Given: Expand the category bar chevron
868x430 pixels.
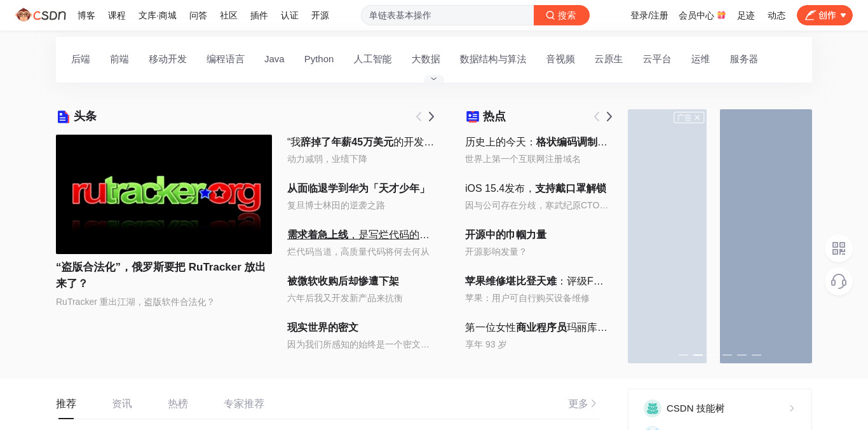Looking at the screenshot, I should (x=434, y=79).
